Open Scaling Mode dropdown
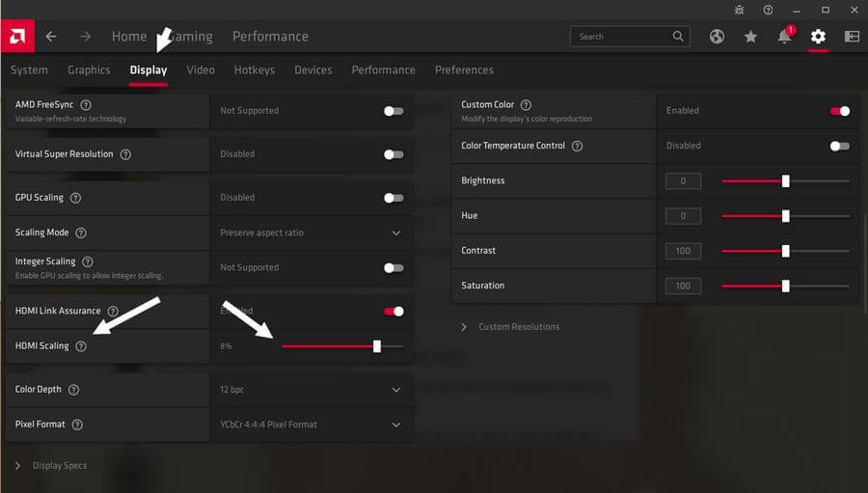This screenshot has width=868, height=493. (x=312, y=233)
